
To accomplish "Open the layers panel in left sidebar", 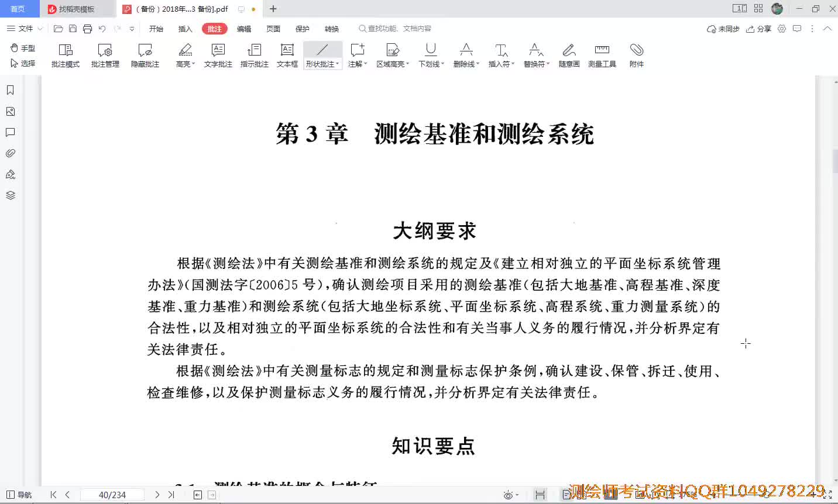I will (11, 195).
